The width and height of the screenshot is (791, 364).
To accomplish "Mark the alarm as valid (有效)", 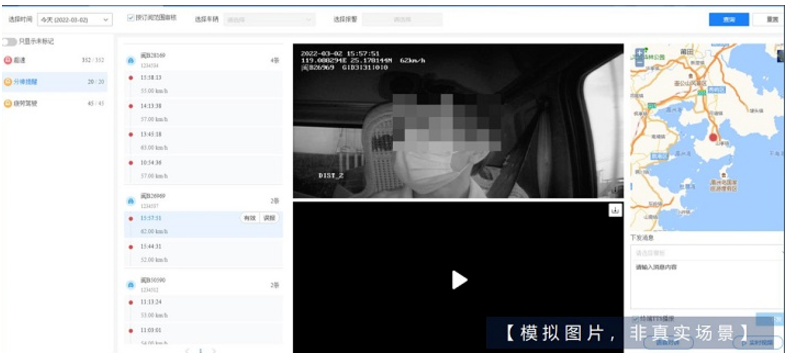I will click(250, 218).
